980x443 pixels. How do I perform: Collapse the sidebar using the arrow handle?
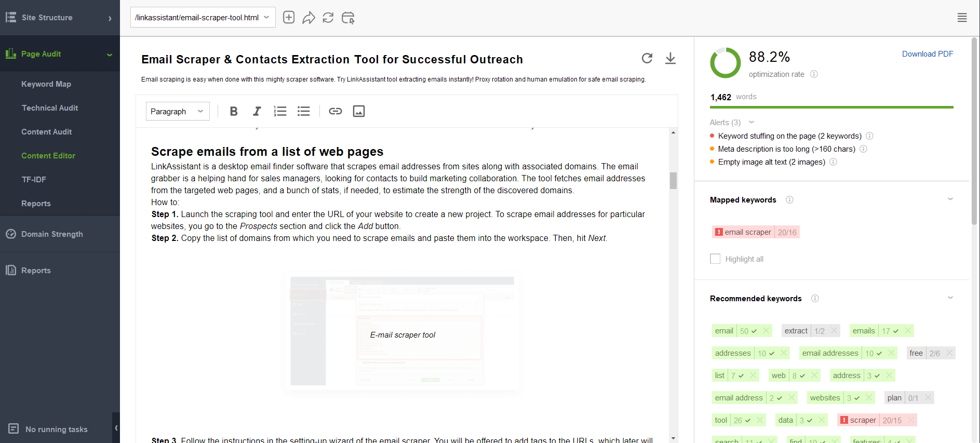coord(116,428)
